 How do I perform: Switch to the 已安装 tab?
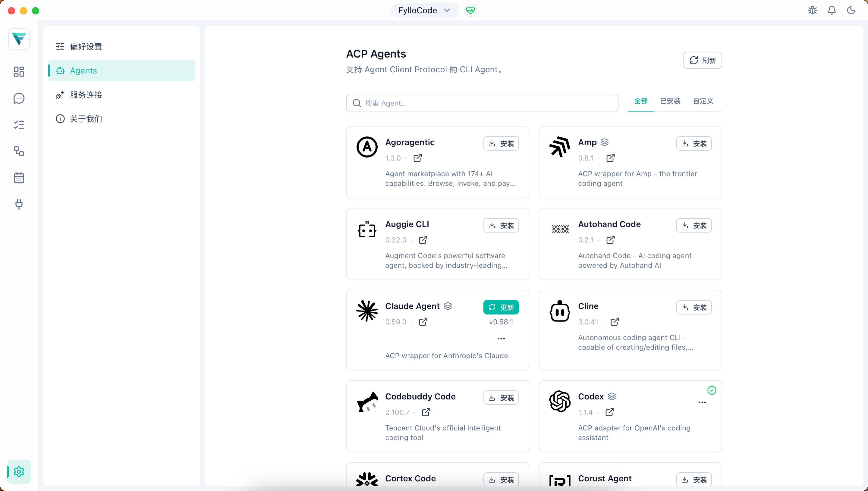tap(670, 101)
